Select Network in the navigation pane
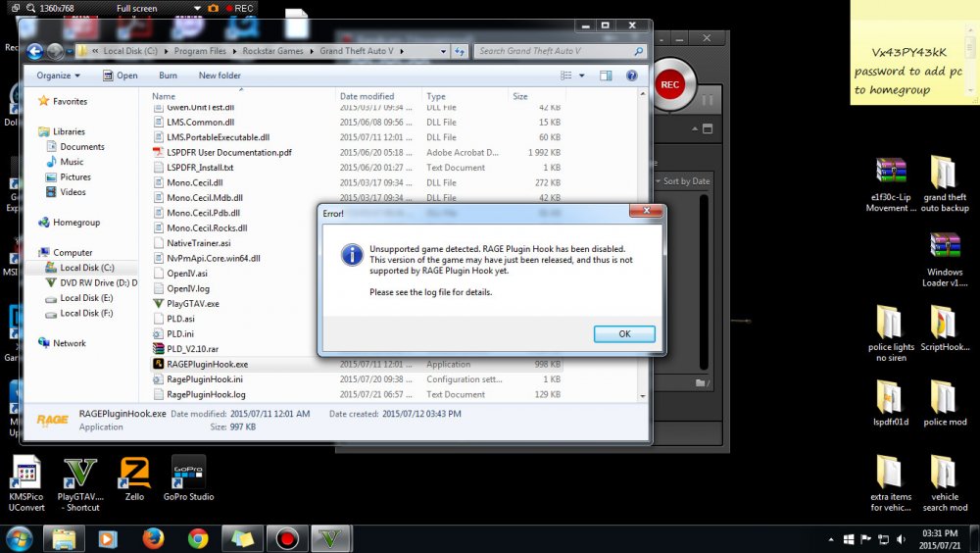 pyautogui.click(x=69, y=343)
